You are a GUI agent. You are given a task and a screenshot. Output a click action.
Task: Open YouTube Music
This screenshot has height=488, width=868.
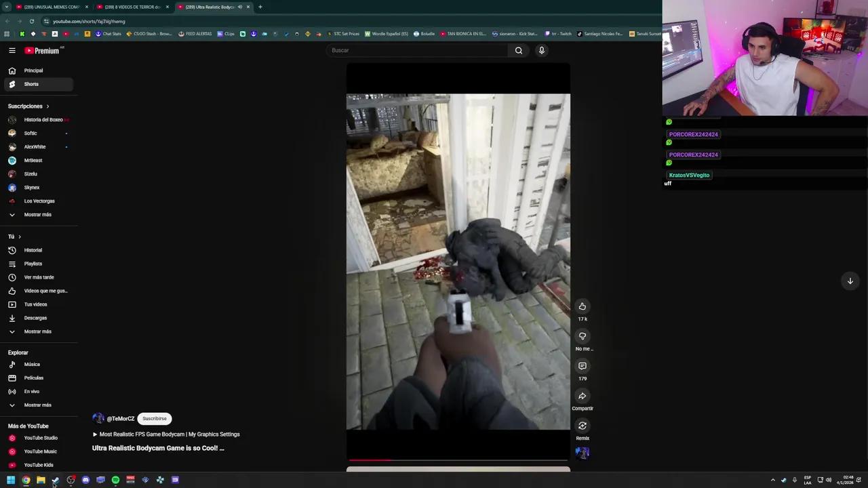[x=38, y=451]
